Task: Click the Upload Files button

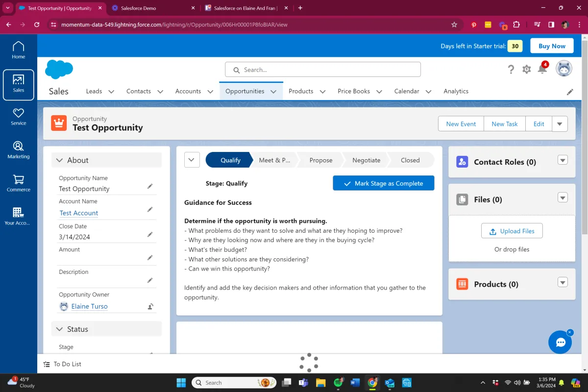Action: pos(512,231)
